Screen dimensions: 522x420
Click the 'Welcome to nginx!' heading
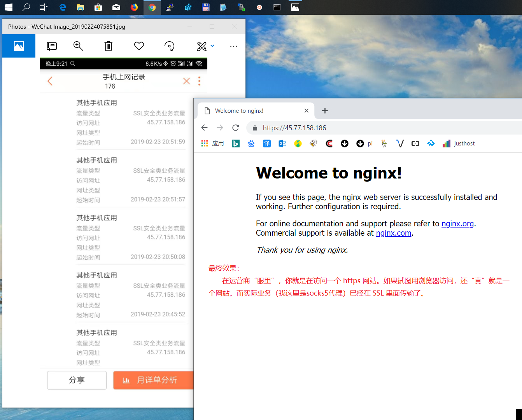click(x=329, y=173)
